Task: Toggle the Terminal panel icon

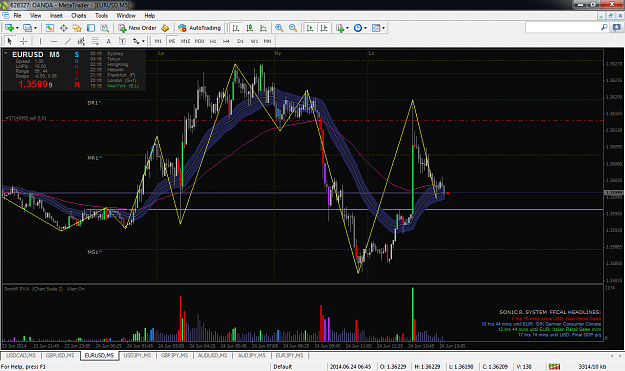Action: [91, 28]
